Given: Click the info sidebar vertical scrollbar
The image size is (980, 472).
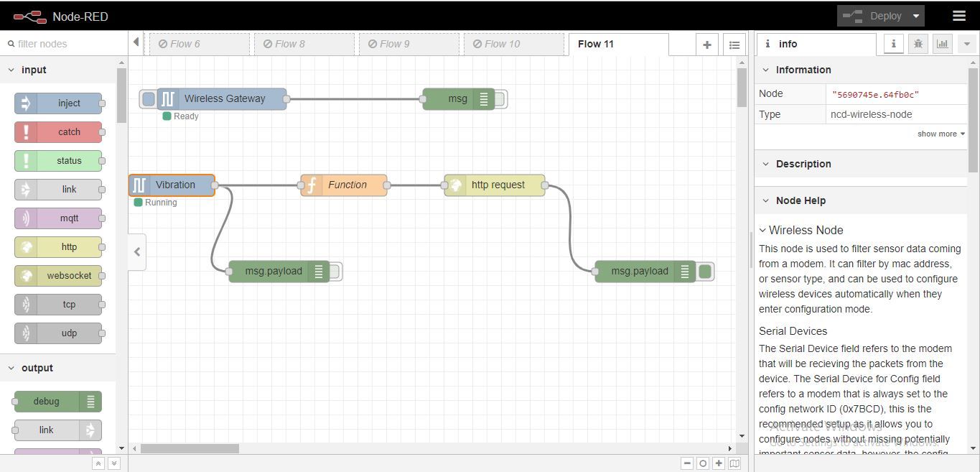Looking at the screenshot, I should click(x=973, y=120).
